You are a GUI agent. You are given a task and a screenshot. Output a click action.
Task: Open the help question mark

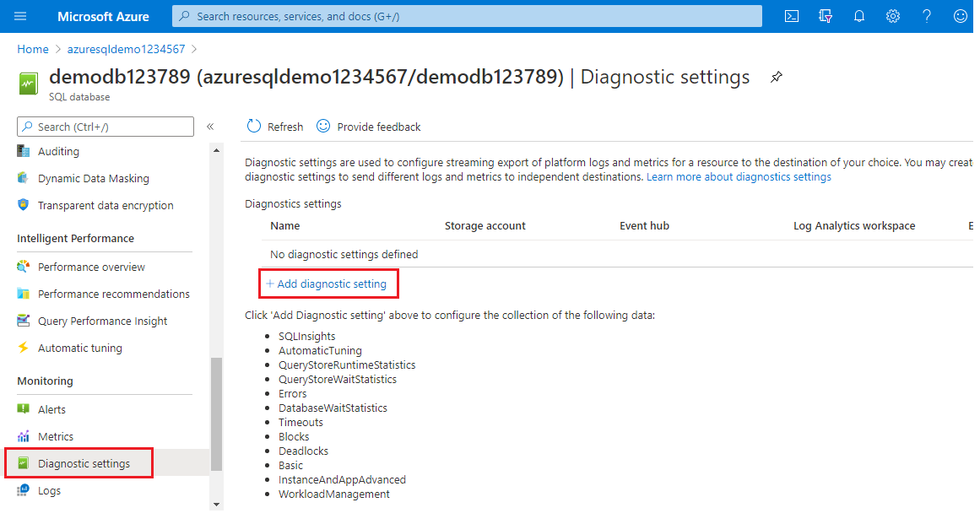(x=926, y=16)
